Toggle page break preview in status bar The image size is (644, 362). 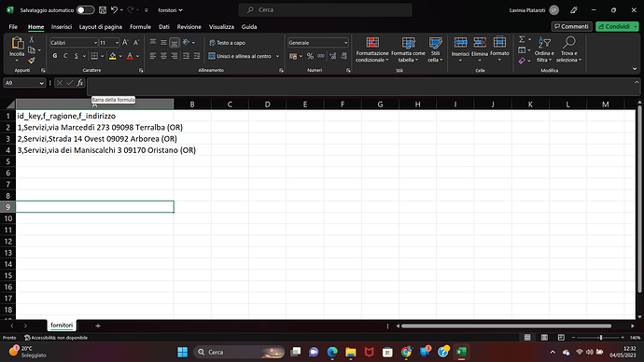click(561, 338)
